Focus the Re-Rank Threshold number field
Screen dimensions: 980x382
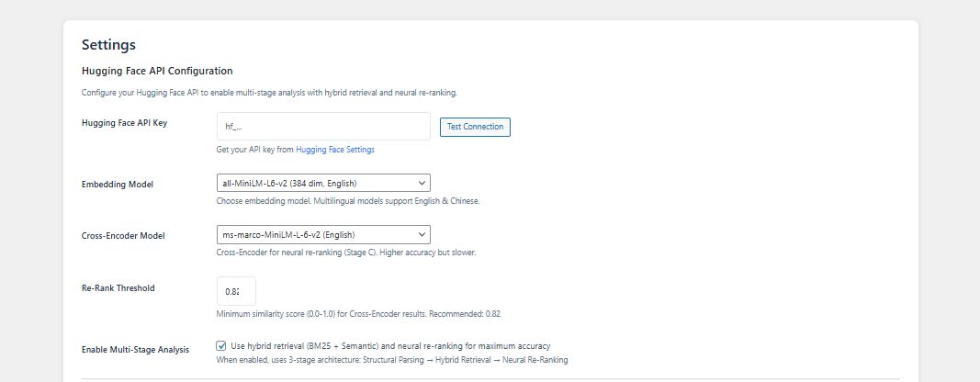point(235,291)
